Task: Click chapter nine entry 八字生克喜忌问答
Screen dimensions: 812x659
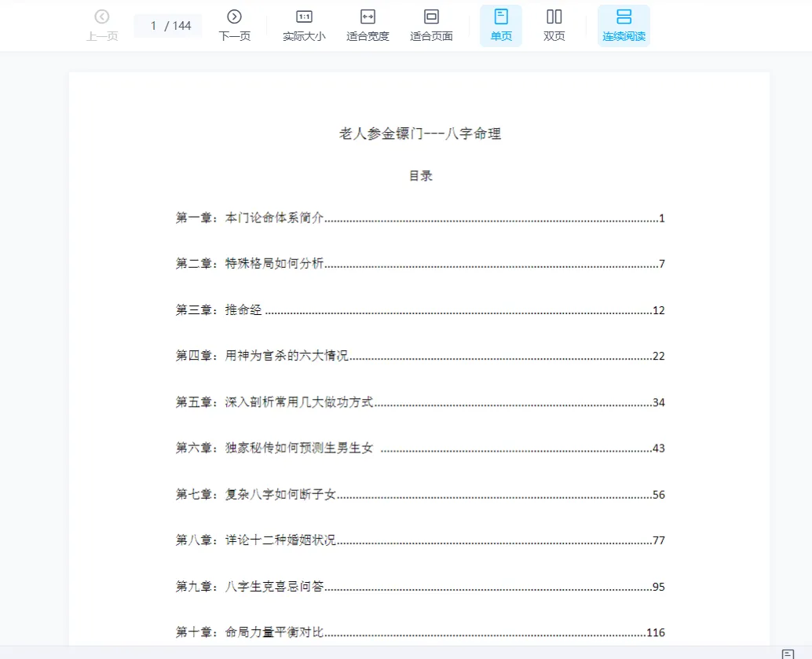Action: (420, 587)
